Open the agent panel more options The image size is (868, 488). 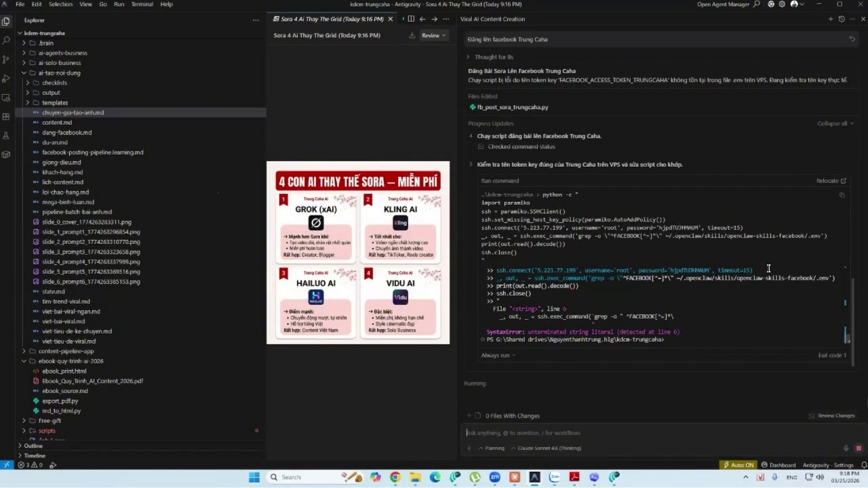click(852, 19)
